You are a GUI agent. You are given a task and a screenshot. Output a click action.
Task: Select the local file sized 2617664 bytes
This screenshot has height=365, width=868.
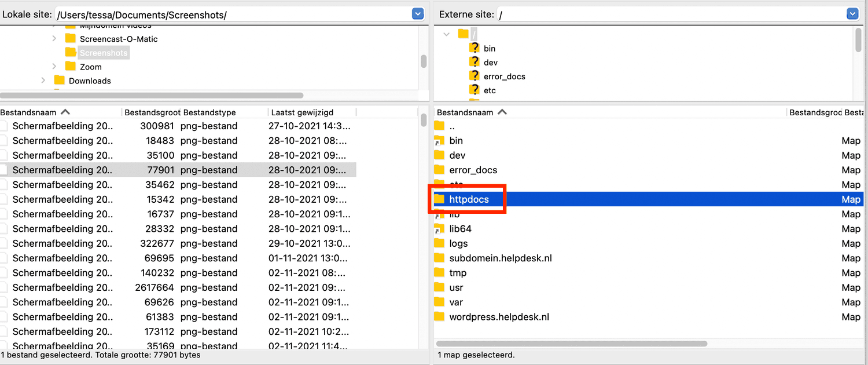(178, 287)
